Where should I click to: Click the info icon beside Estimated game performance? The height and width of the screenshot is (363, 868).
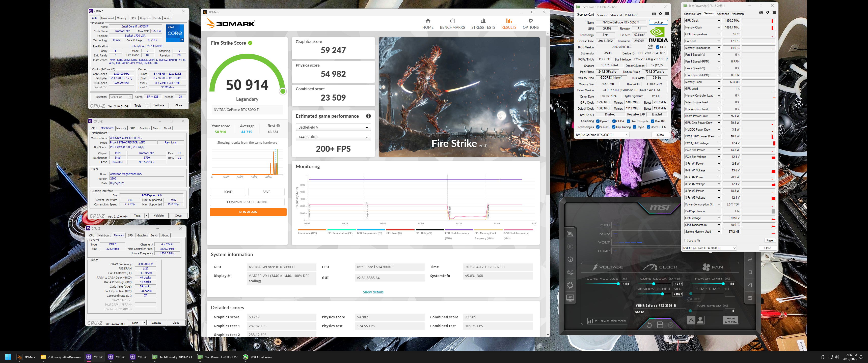368,116
